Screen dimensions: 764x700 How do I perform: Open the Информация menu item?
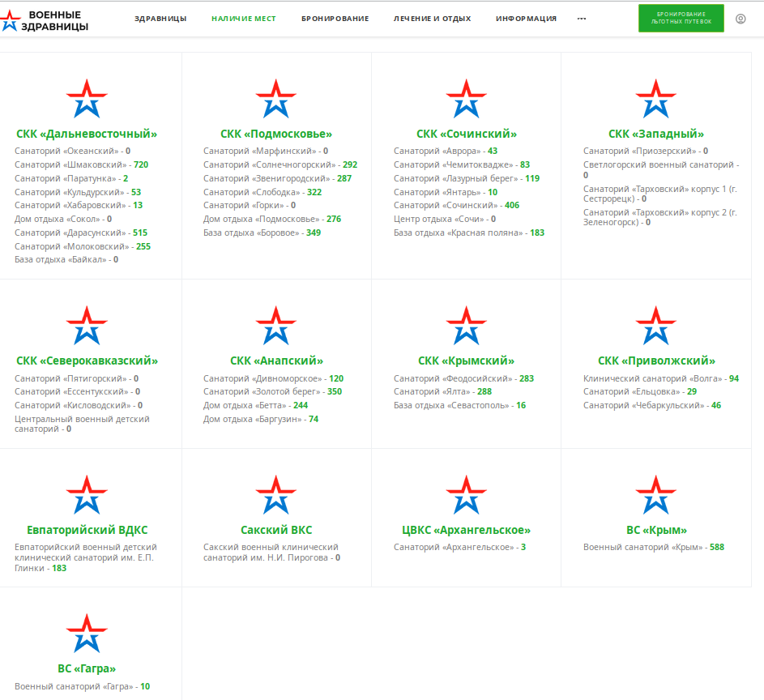pos(526,19)
